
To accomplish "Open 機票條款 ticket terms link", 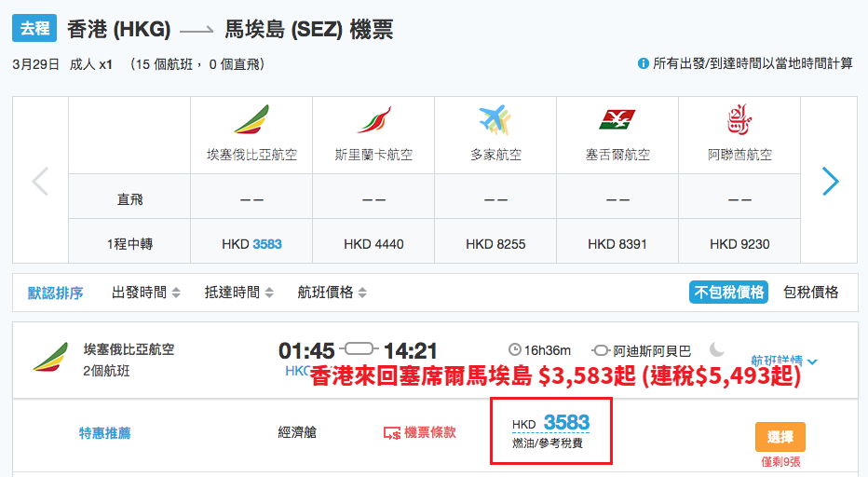I will click(430, 432).
